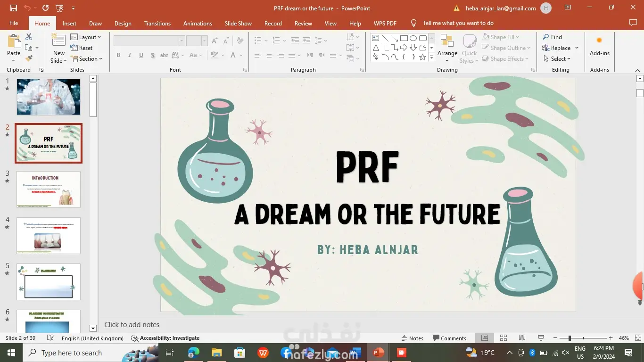Switch to Slide Sorter view

pos(504,338)
